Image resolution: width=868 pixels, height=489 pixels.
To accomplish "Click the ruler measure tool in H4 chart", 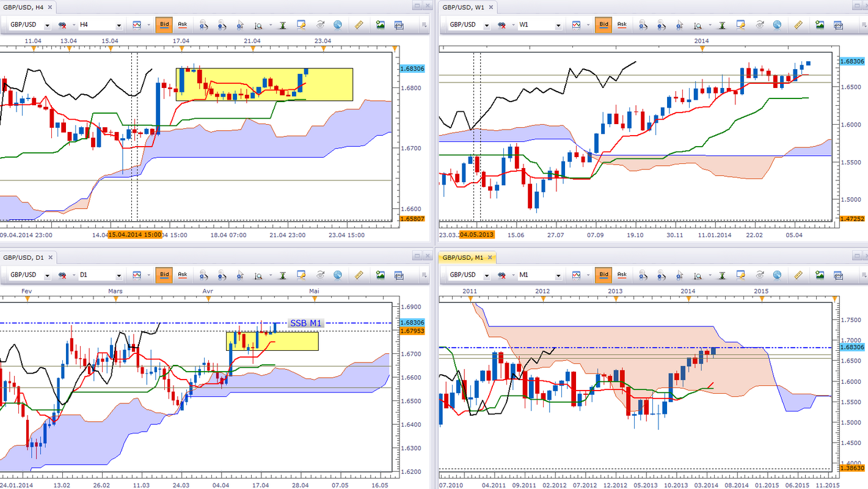I will coord(359,25).
